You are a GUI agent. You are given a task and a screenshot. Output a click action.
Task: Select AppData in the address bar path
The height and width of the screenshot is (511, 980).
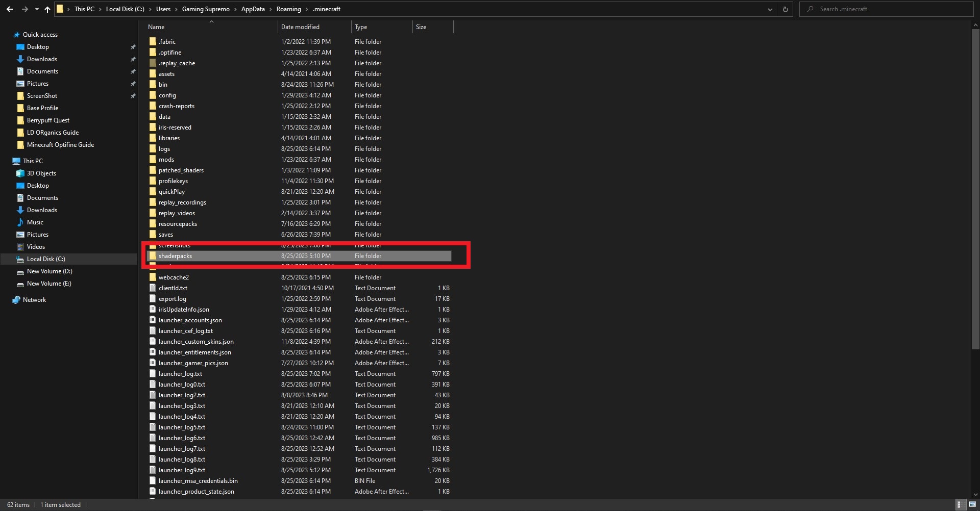(252, 9)
